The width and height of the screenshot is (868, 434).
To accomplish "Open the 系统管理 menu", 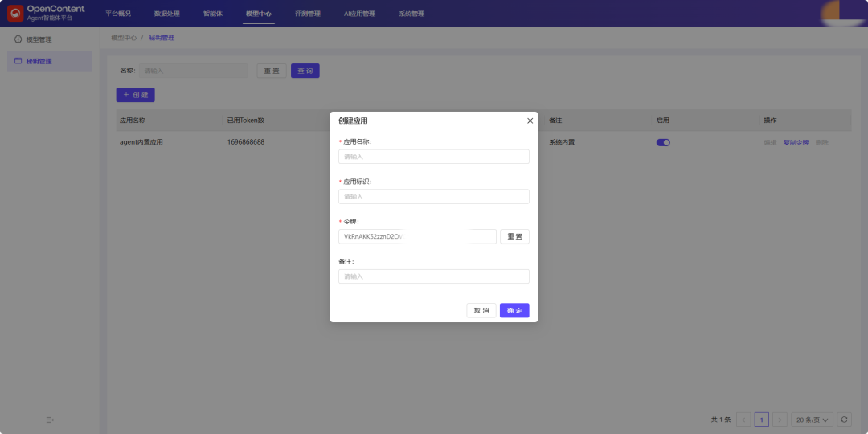I will point(411,14).
